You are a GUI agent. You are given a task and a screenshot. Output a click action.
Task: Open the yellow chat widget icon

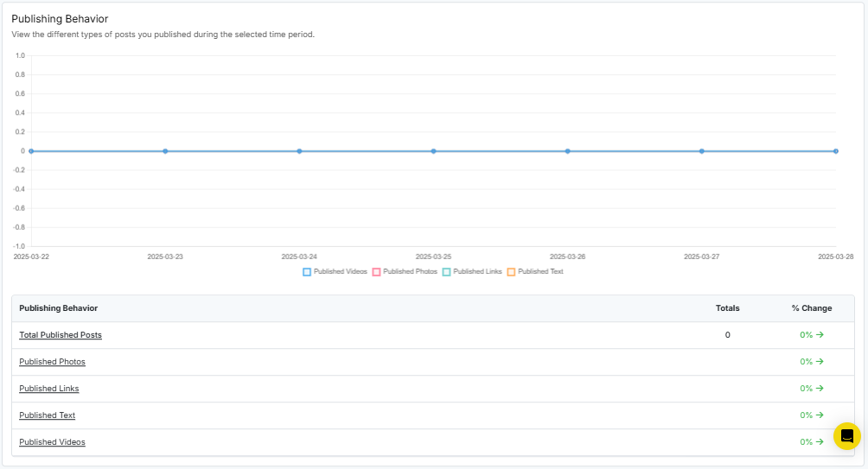pyautogui.click(x=847, y=436)
